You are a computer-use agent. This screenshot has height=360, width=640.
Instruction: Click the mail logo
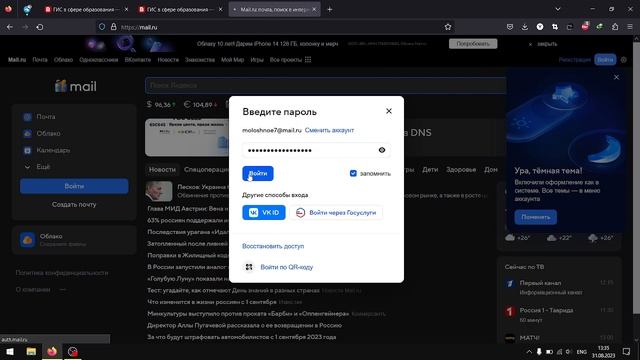[x=76, y=86]
